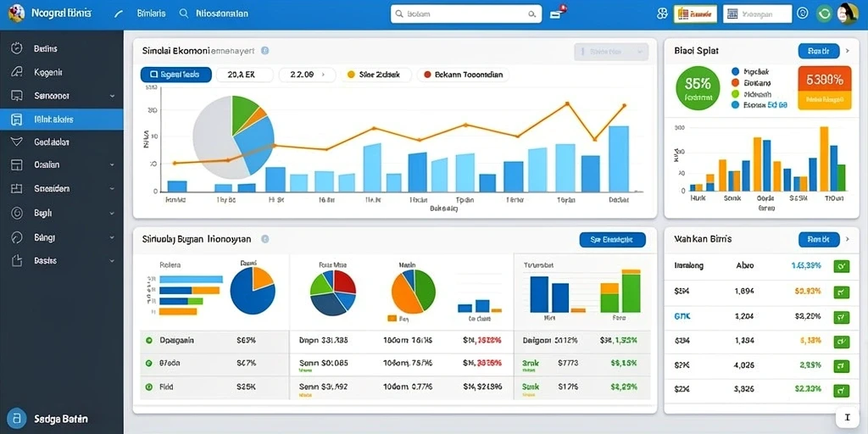The image size is (868, 434).
Task: Open the envelope icon in sidebar
Action: coord(17,142)
